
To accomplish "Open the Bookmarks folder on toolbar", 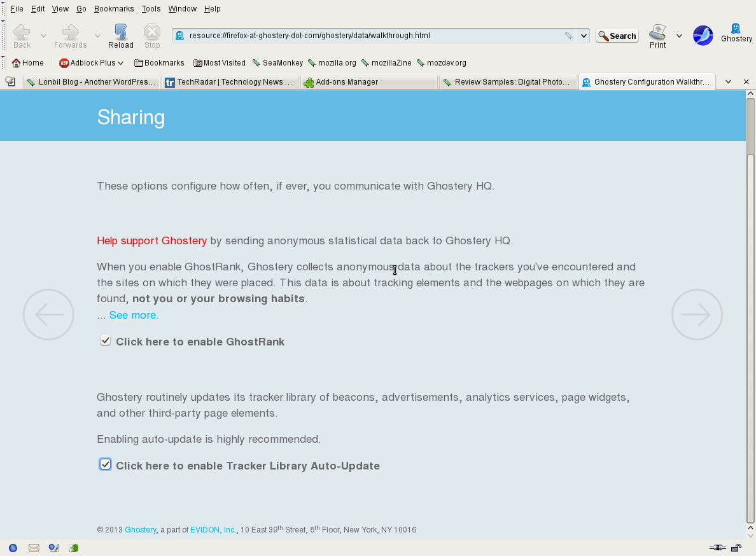I will 159,62.
